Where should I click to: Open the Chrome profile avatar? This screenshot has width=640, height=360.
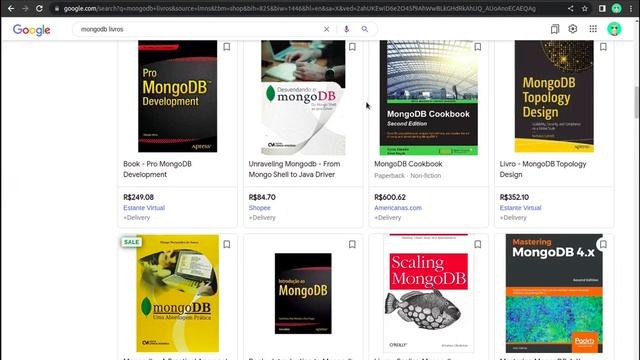[x=616, y=9]
